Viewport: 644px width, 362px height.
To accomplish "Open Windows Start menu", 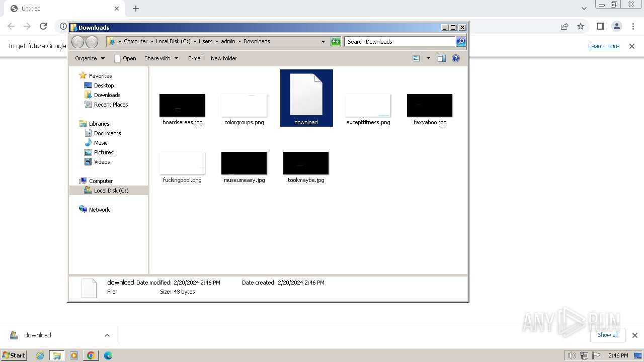I will [14, 355].
